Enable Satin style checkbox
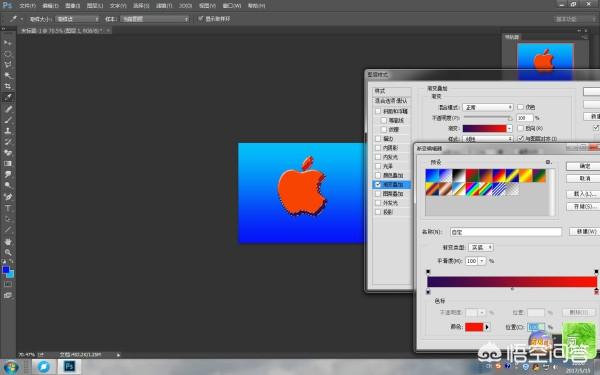This screenshot has height=375, width=600. pyautogui.click(x=378, y=166)
